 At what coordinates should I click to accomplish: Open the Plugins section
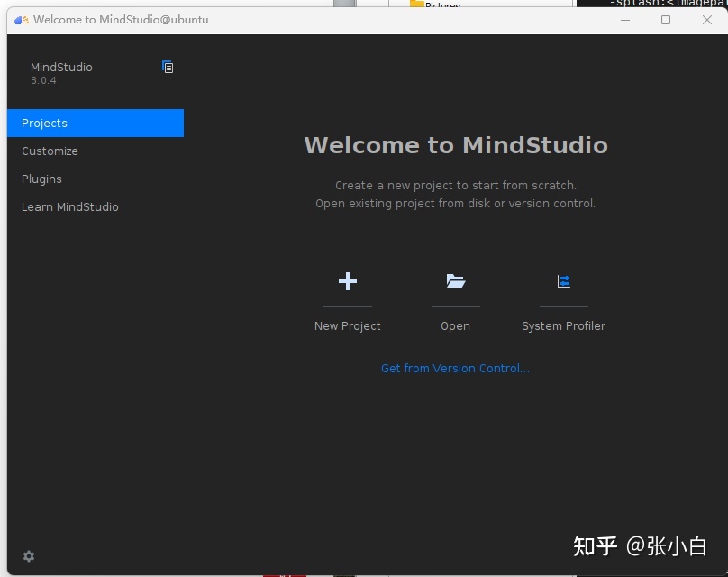41,179
